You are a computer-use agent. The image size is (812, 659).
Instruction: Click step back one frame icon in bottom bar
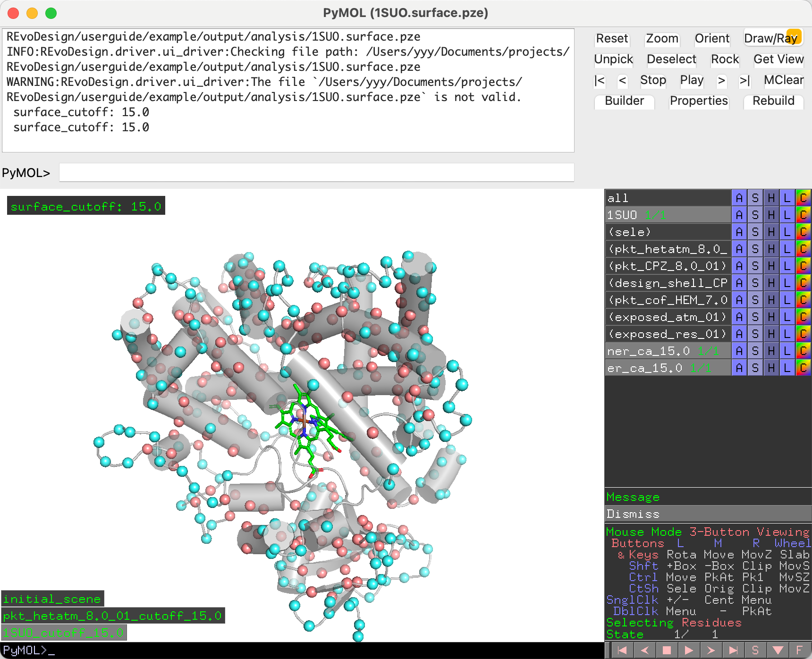click(644, 650)
